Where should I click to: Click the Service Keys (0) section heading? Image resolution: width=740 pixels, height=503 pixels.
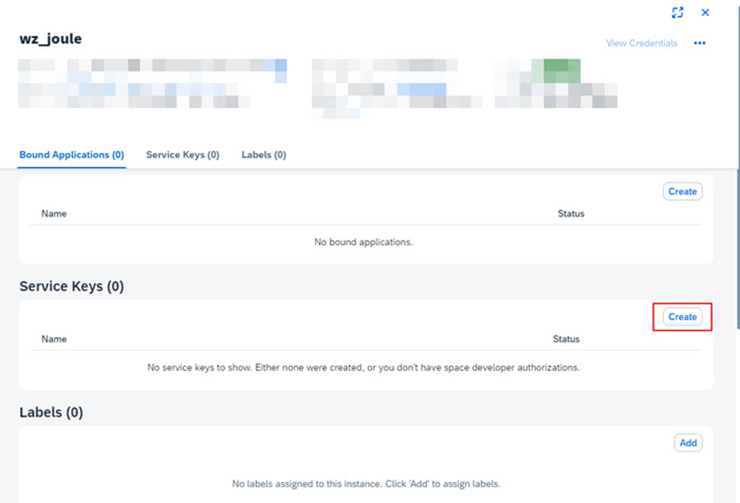[71, 287]
